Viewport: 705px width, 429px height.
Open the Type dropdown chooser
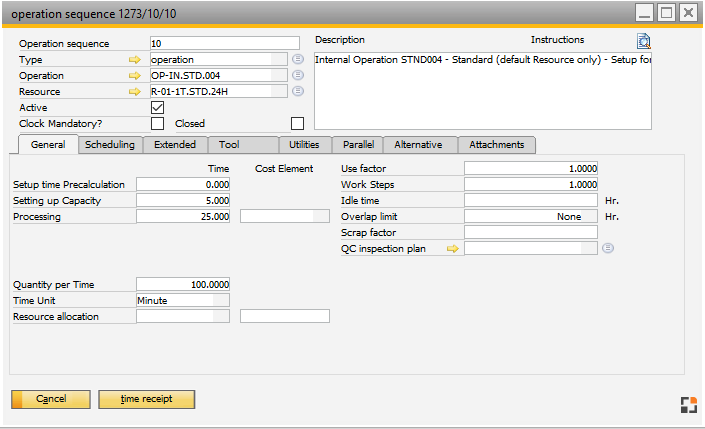coord(297,60)
